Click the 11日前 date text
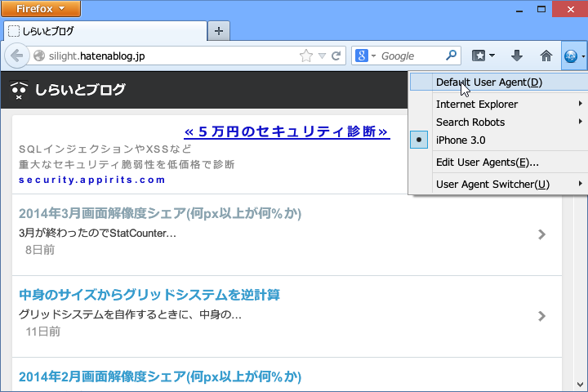This screenshot has width=588, height=392. click(43, 332)
